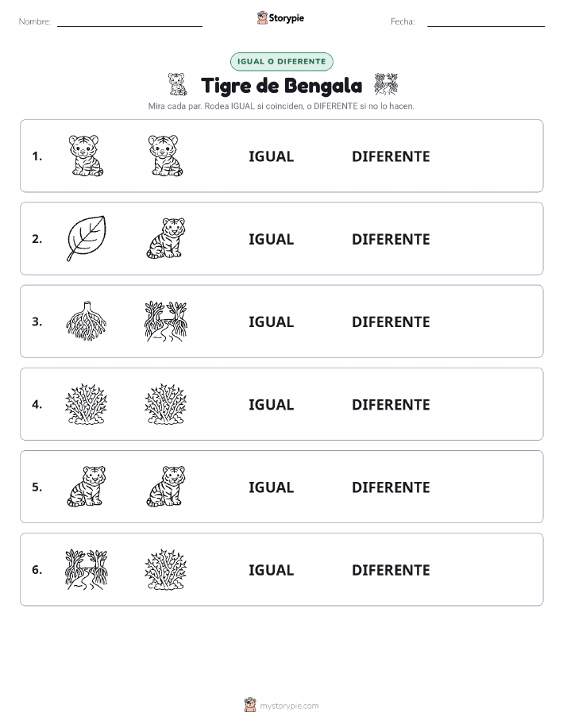Click the IGUAL O DIFERENTE badge
The height and width of the screenshot is (728, 563).
[281, 61]
